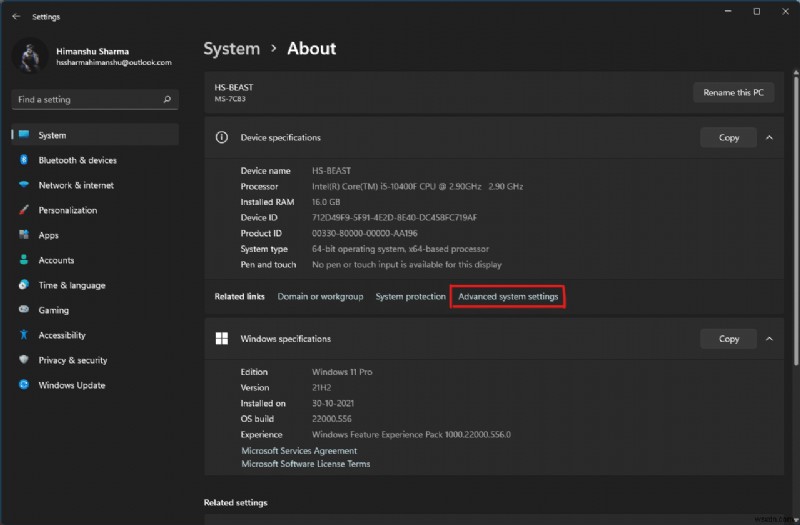Screen dimensions: 800x525
Task: Open Accessibility settings
Action: (x=95, y=335)
